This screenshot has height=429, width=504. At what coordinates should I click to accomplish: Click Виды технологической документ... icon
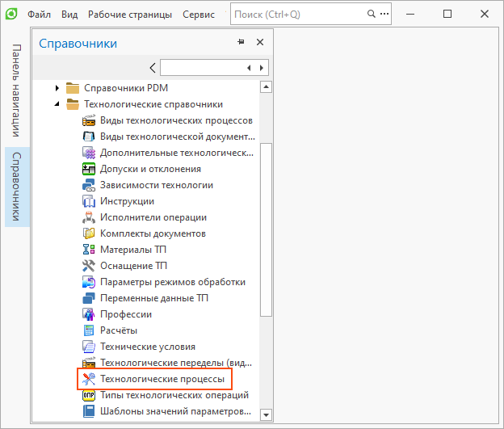(89, 137)
